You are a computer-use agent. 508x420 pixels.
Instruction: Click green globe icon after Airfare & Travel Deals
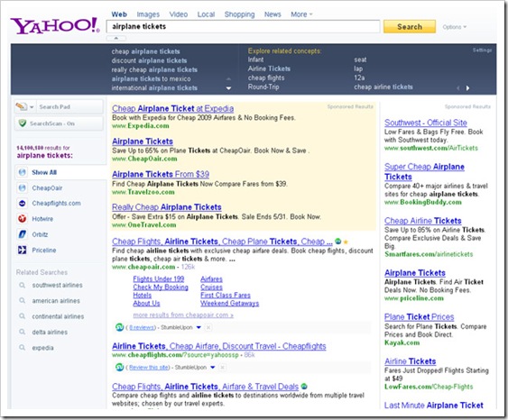[x=304, y=387]
